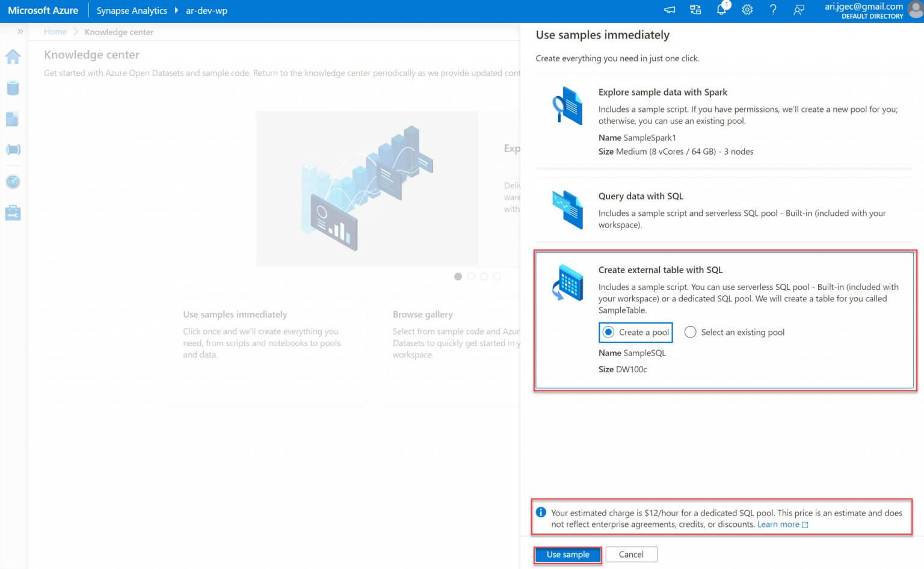Image resolution: width=924 pixels, height=569 pixels.
Task: Show the first carousel slide dot
Action: [x=458, y=277]
